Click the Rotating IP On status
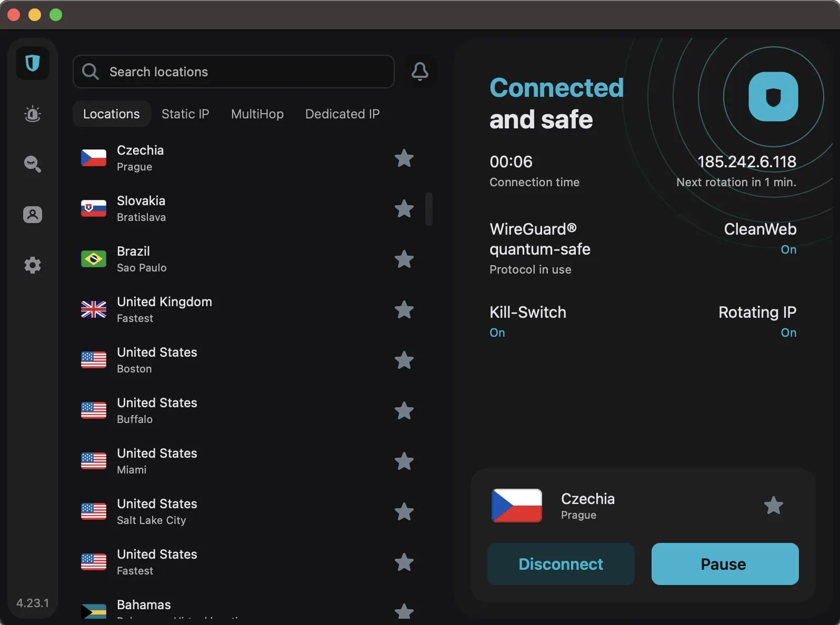Viewport: 840px width, 625px height. click(x=788, y=332)
